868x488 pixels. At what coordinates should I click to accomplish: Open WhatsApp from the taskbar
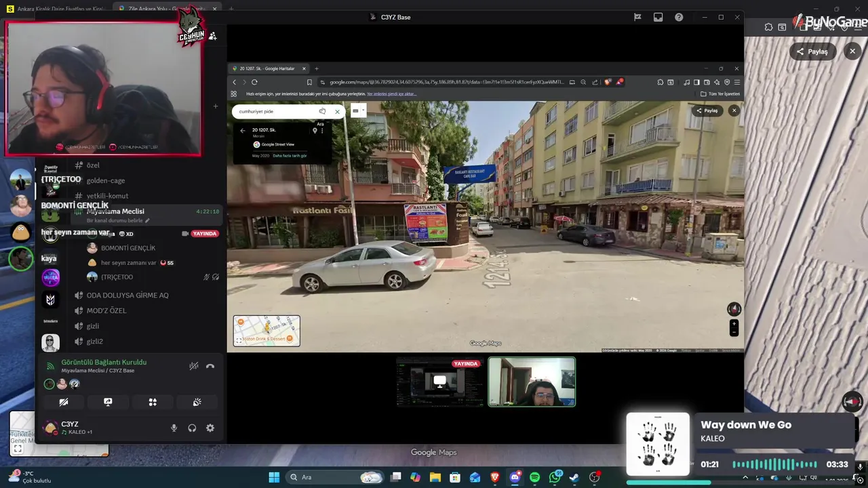(x=555, y=477)
